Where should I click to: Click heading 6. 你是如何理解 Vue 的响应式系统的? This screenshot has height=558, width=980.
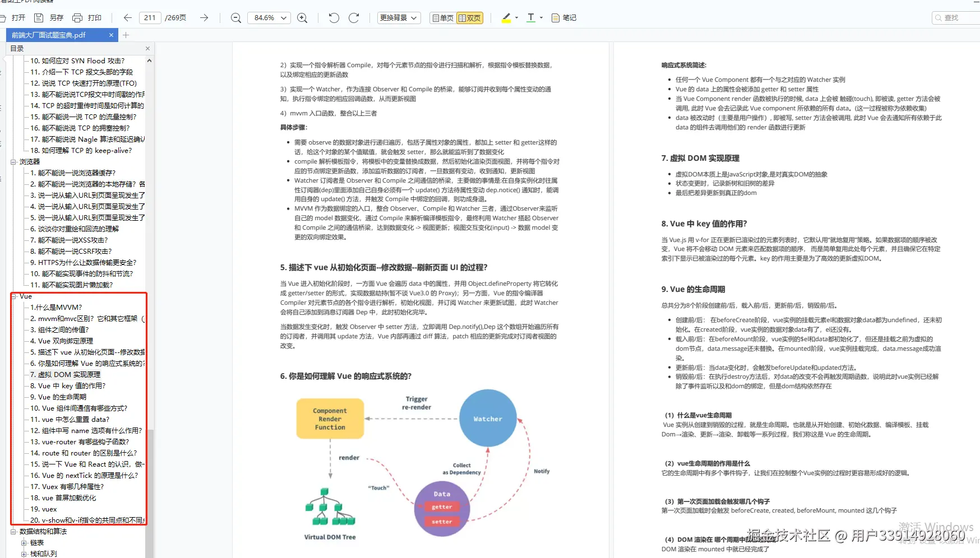pyautogui.click(x=346, y=376)
